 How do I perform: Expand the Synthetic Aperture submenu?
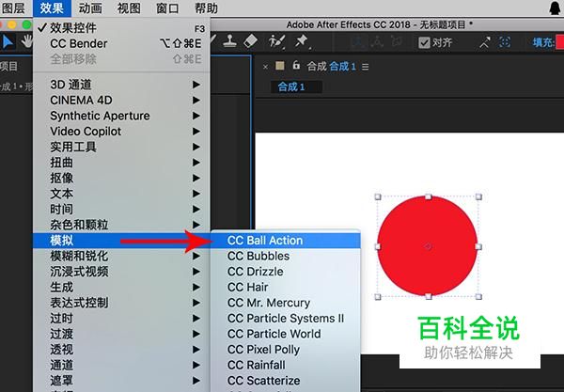(121, 116)
